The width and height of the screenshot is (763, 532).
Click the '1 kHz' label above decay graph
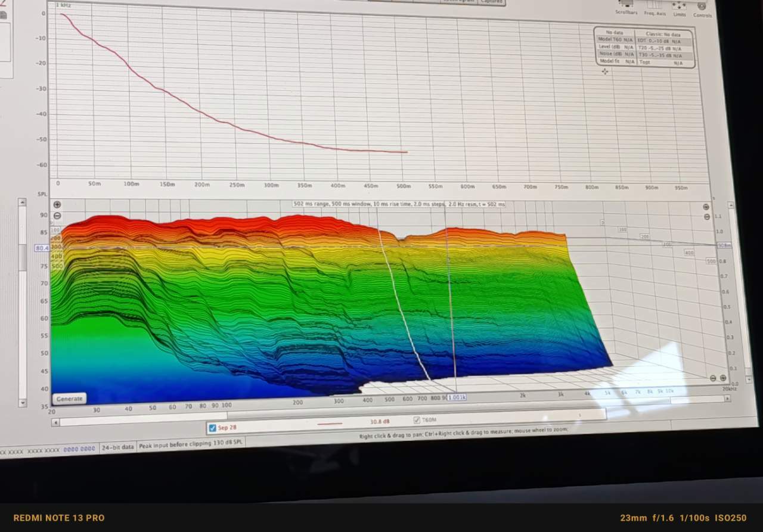pyautogui.click(x=62, y=5)
